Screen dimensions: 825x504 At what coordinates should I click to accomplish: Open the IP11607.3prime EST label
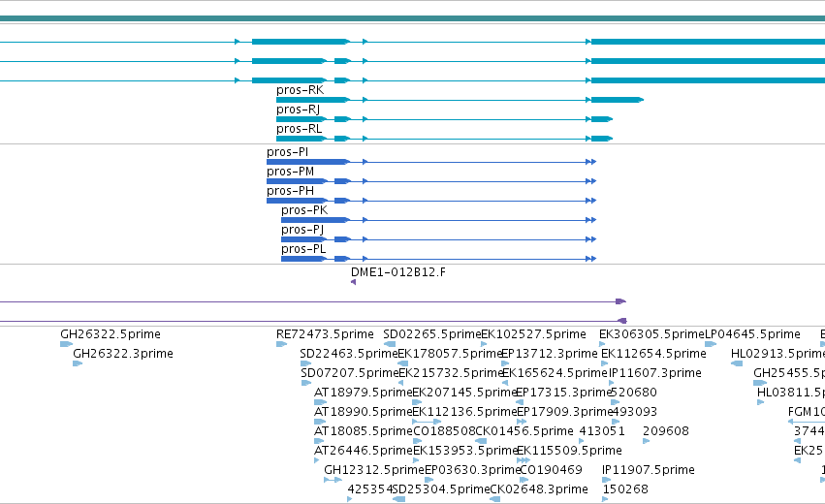[x=655, y=373]
